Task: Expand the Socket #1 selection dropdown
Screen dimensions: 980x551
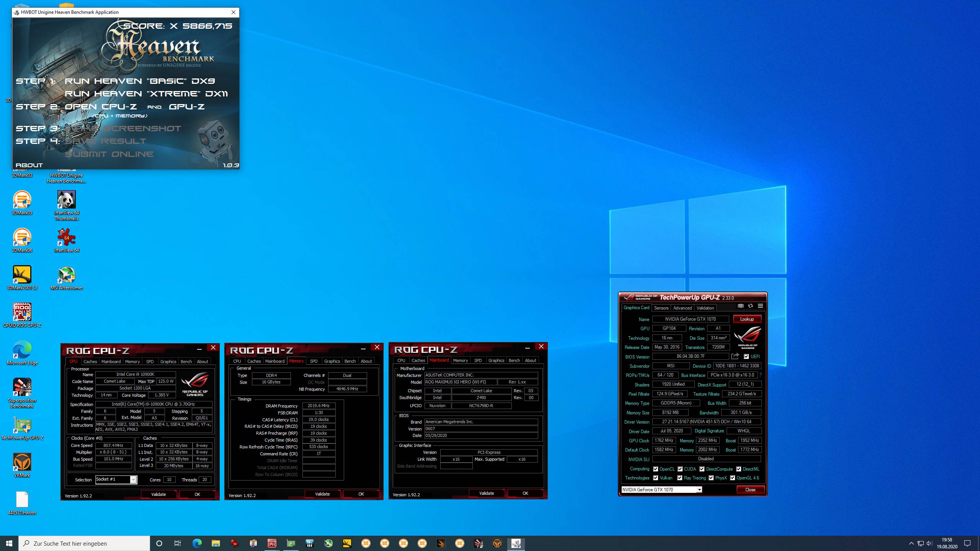Action: (133, 480)
